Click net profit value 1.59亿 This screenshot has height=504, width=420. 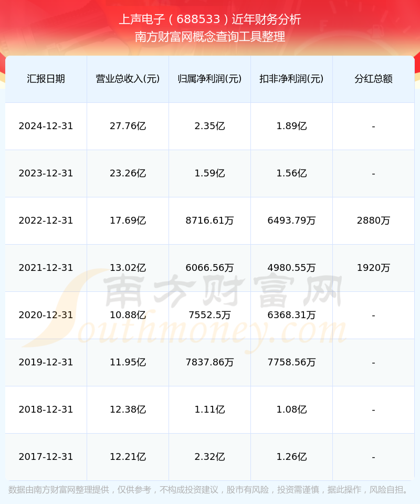pyautogui.click(x=210, y=173)
